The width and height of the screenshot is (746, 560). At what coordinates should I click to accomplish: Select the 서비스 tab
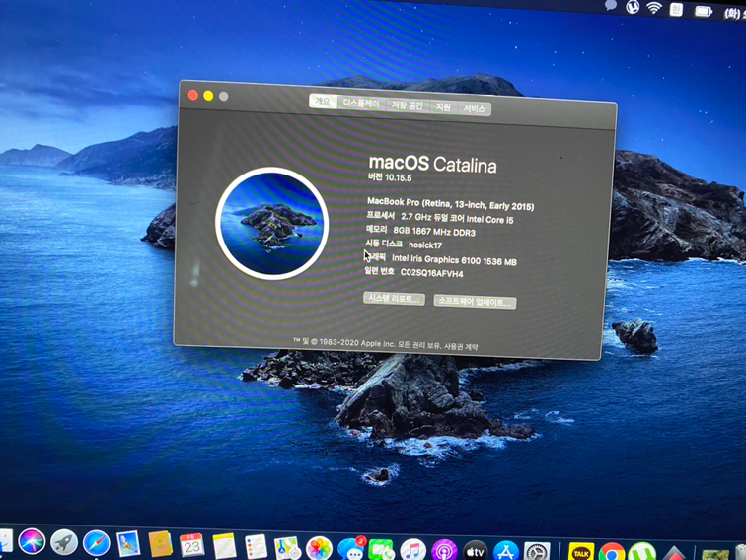coord(475,108)
